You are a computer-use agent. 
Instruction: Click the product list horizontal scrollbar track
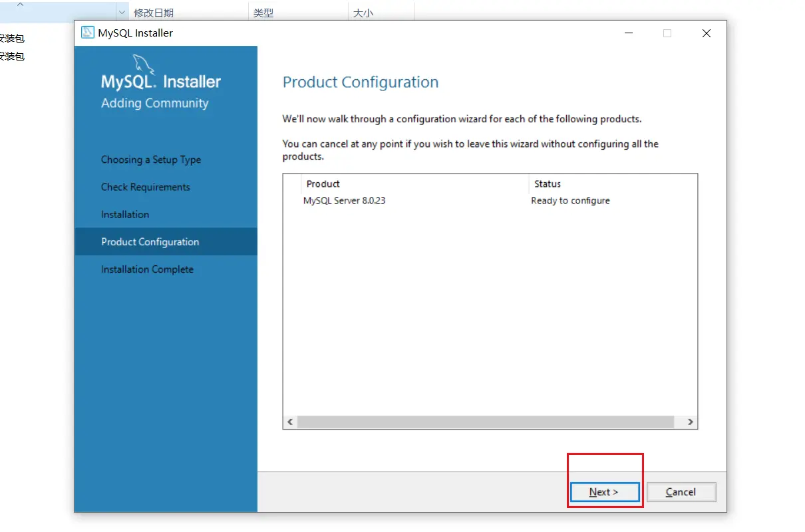coord(486,422)
